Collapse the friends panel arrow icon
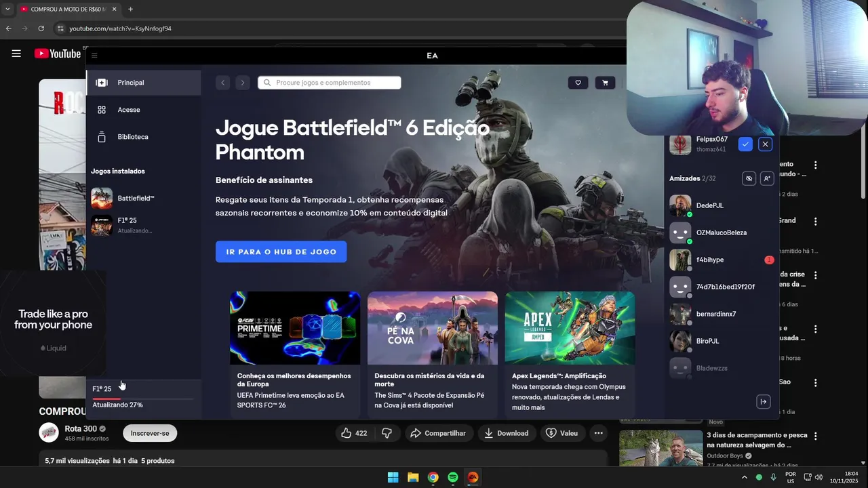Screen dimensions: 868x488 point(763,402)
